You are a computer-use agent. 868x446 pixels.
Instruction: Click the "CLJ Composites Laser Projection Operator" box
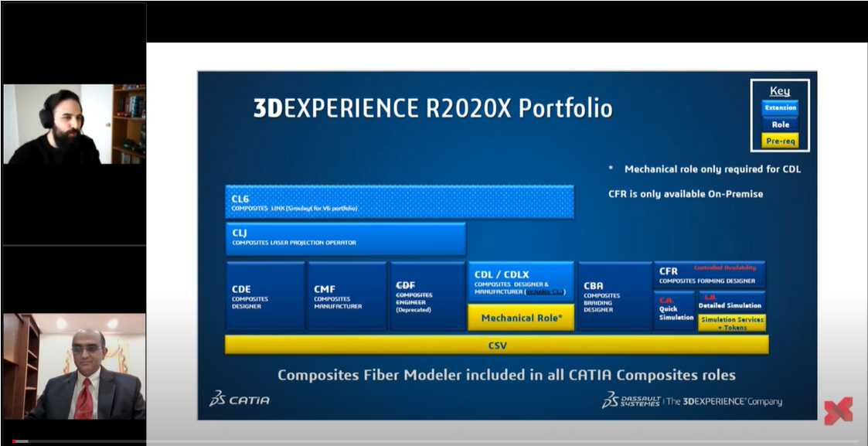coord(345,239)
